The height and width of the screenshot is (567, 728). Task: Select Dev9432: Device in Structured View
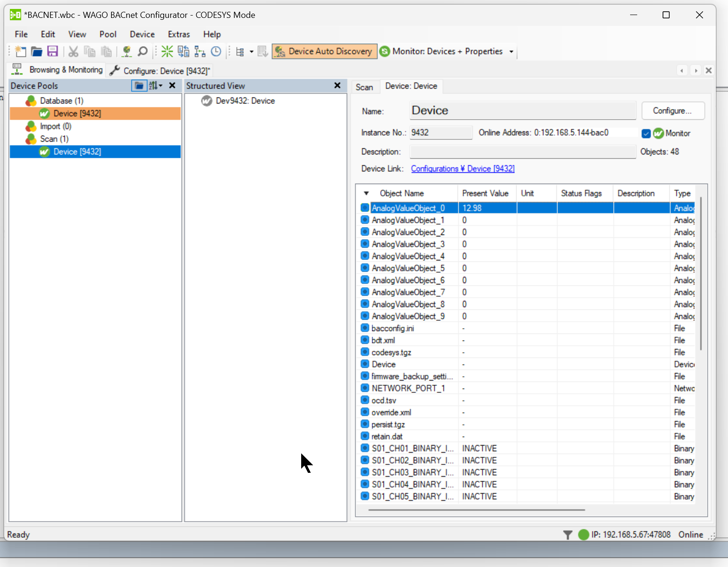pyautogui.click(x=245, y=101)
